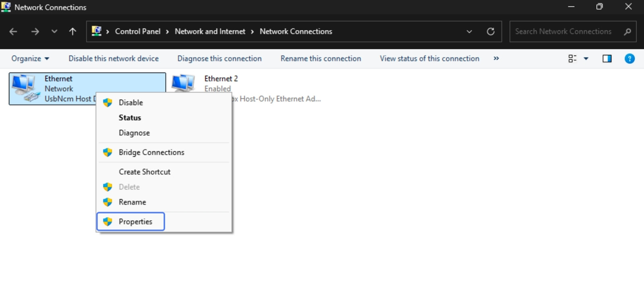This screenshot has width=644, height=289.
Task: Click Rename this connection
Action: pyautogui.click(x=321, y=58)
